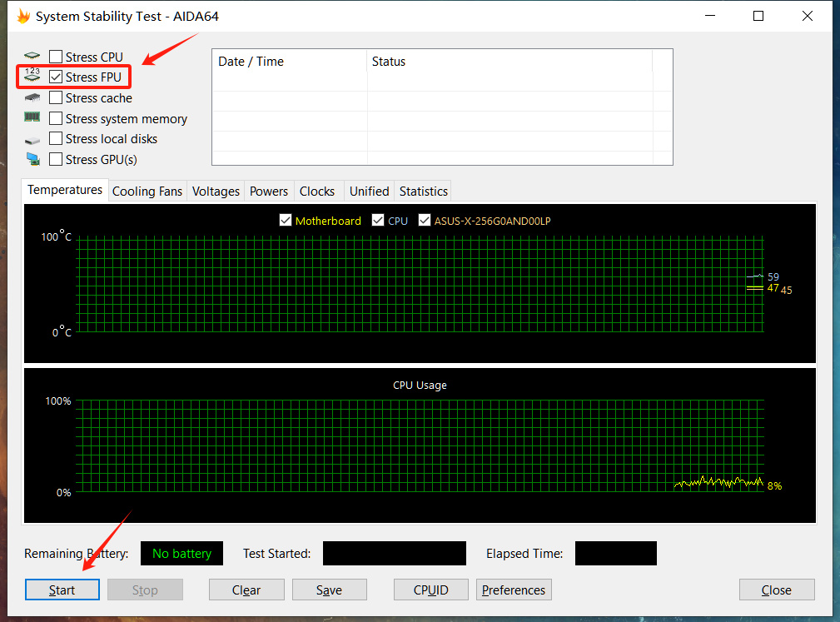This screenshot has width=840, height=622.
Task: Select the Temperatures tab
Action: tap(65, 190)
